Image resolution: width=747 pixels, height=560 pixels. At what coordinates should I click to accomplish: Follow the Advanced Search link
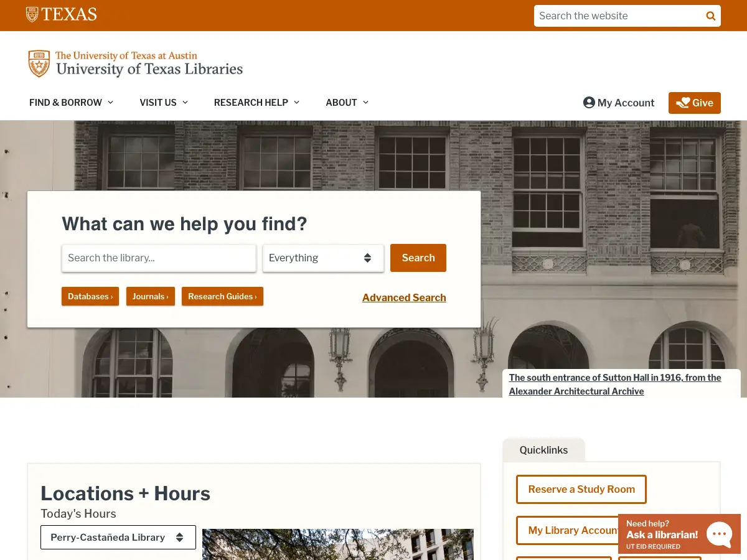point(404,297)
